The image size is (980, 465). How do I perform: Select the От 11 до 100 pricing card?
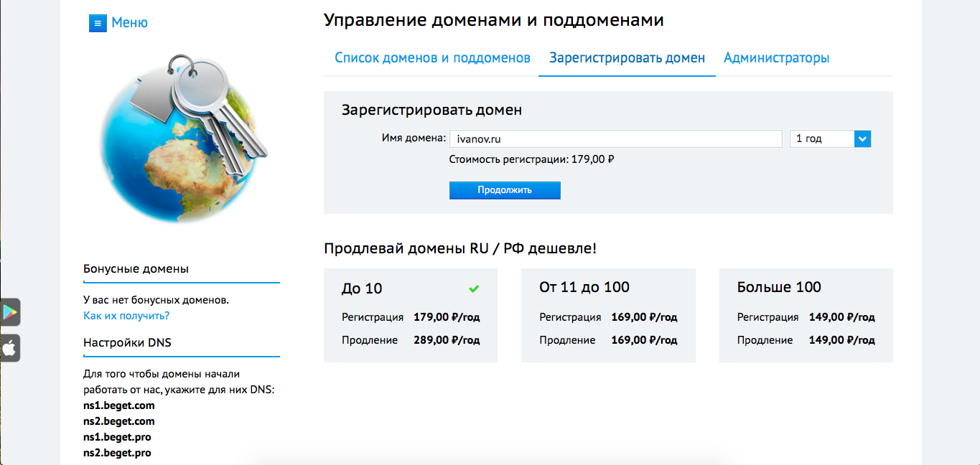click(608, 316)
